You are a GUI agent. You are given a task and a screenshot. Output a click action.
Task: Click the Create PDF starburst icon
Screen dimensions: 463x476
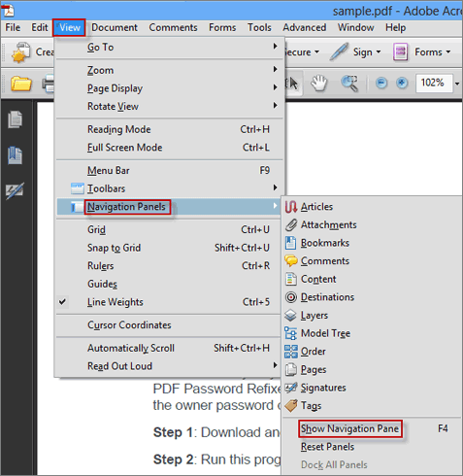pos(20,52)
